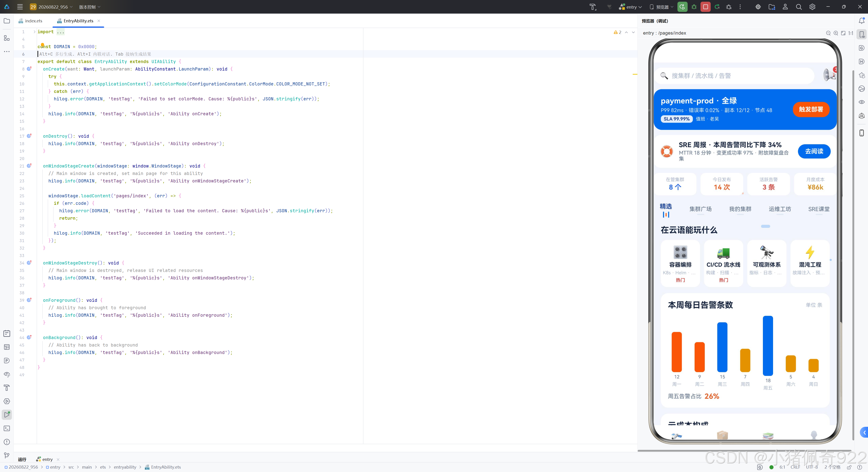Go to next highlighted warning arrow
This screenshot has height=472, width=868.
click(633, 32)
